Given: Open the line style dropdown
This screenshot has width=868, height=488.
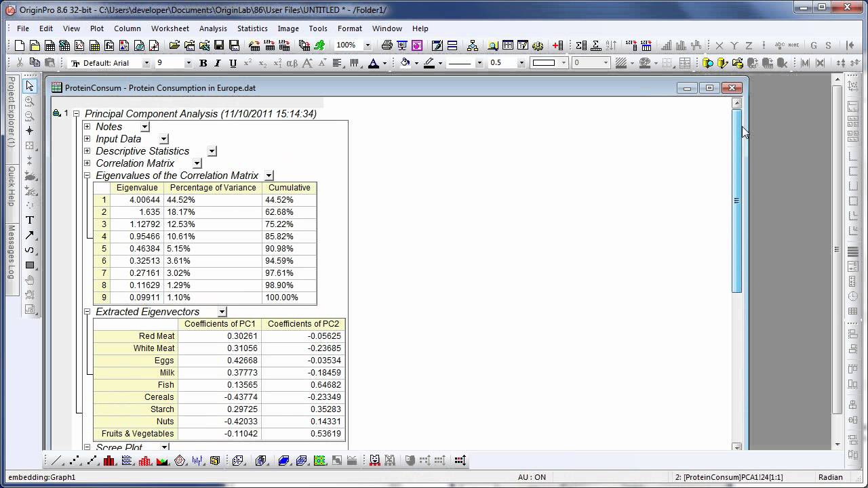Looking at the screenshot, I should 479,63.
